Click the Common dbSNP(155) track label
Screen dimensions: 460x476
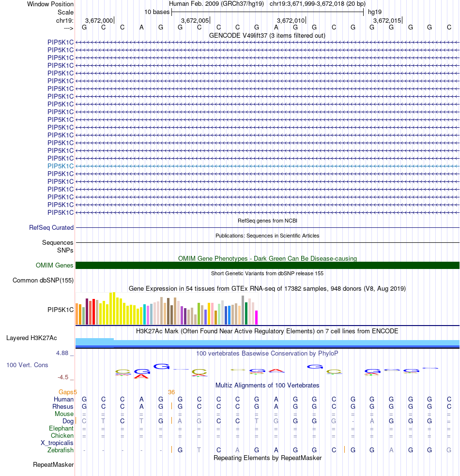(x=43, y=280)
